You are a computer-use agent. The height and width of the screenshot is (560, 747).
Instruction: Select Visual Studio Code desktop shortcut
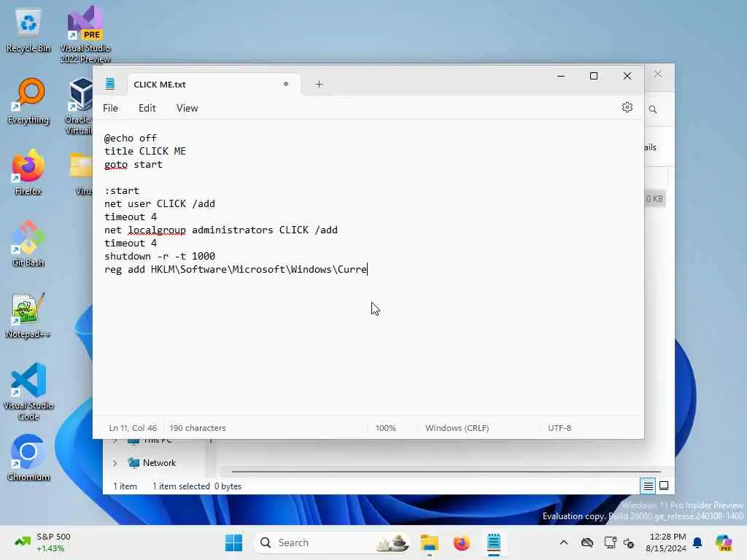tap(28, 392)
